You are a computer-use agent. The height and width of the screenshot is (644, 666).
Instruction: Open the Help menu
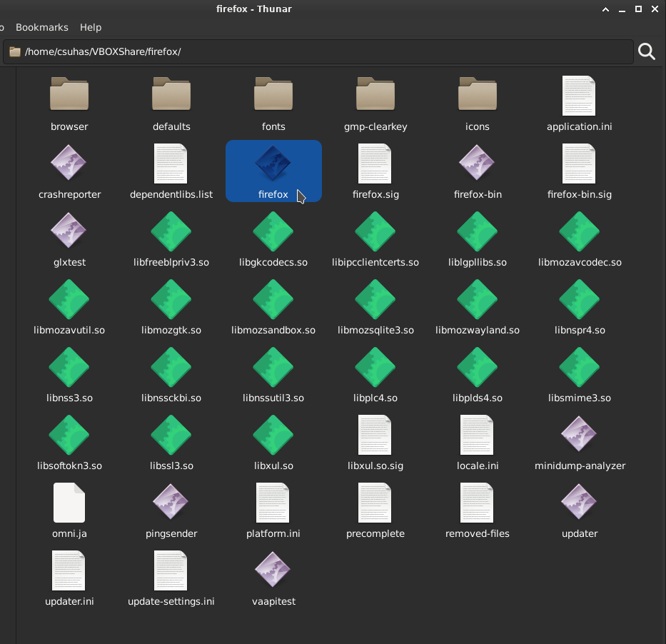pyautogui.click(x=91, y=27)
